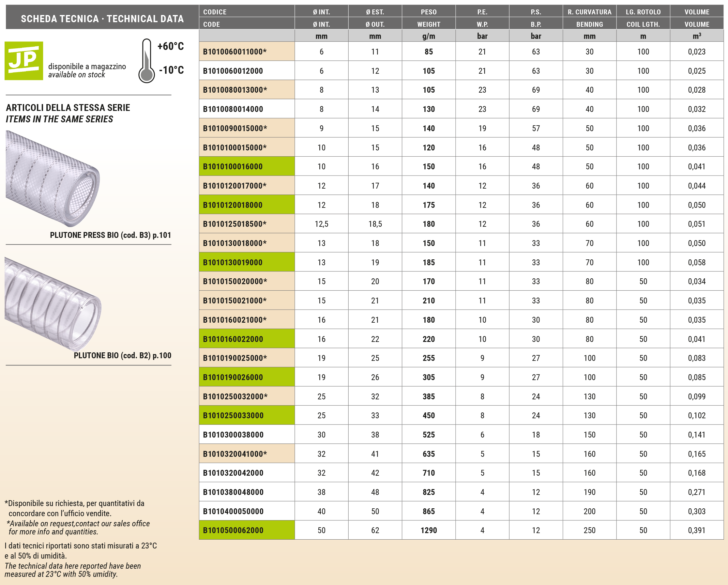Screen dimensions: 728x585
Task: Click the 12,5 internal diameter value
Action: click(x=321, y=224)
